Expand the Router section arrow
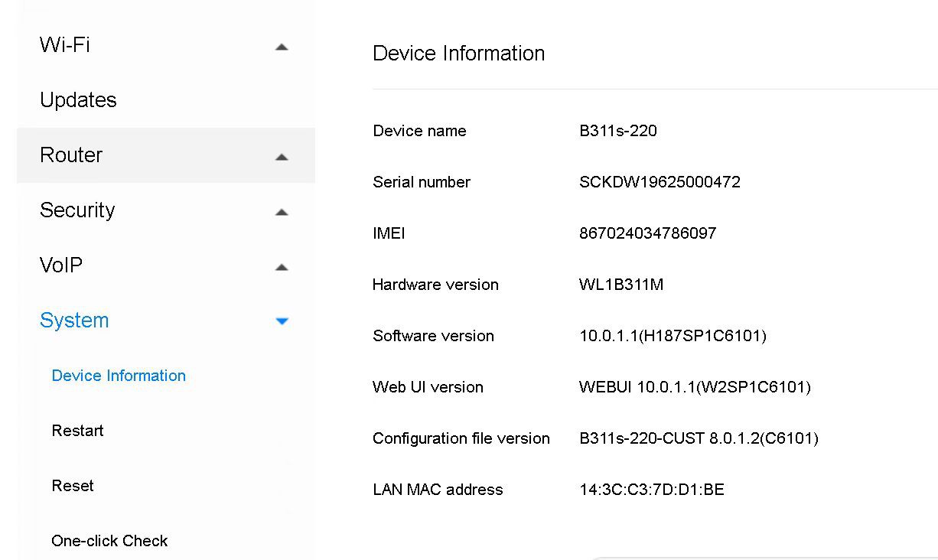This screenshot has height=560, width=938. pos(282,157)
